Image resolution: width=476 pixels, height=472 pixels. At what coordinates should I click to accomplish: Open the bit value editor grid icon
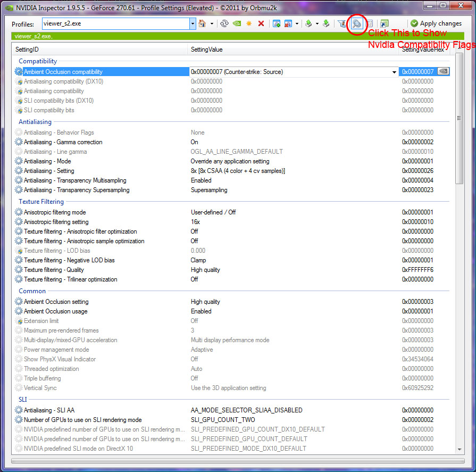pos(370,23)
